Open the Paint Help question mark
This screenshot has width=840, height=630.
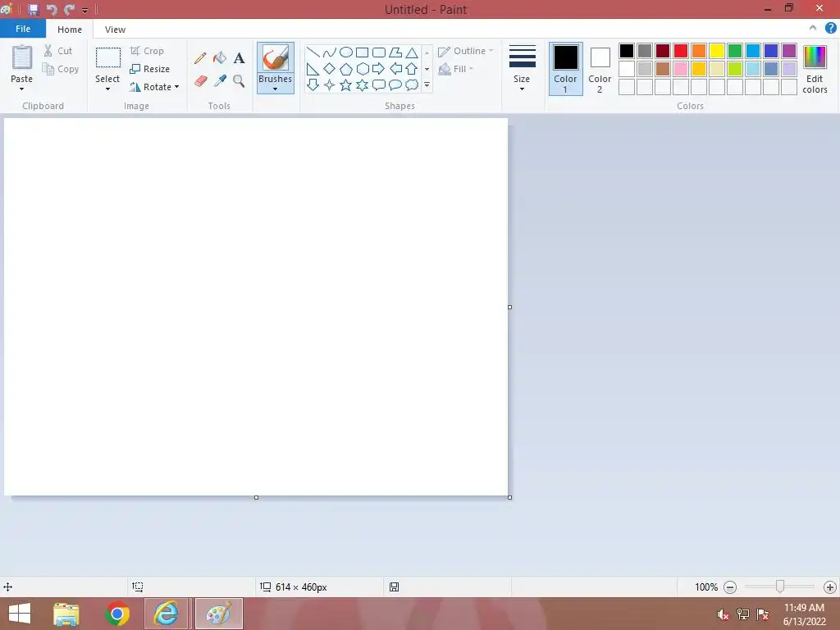click(830, 29)
